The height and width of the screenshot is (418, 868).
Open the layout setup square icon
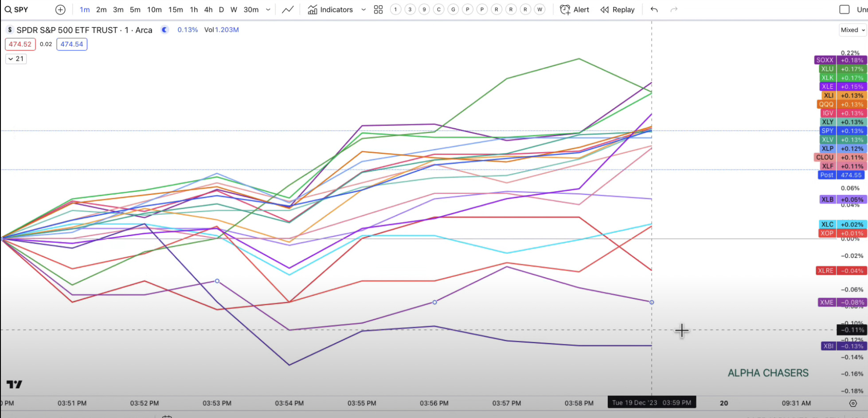pyautogui.click(x=845, y=9)
